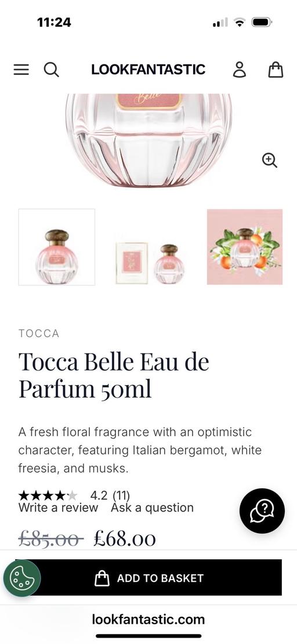Tap the large perfume bottle image
The width and height of the screenshot is (297, 644).
tap(148, 139)
